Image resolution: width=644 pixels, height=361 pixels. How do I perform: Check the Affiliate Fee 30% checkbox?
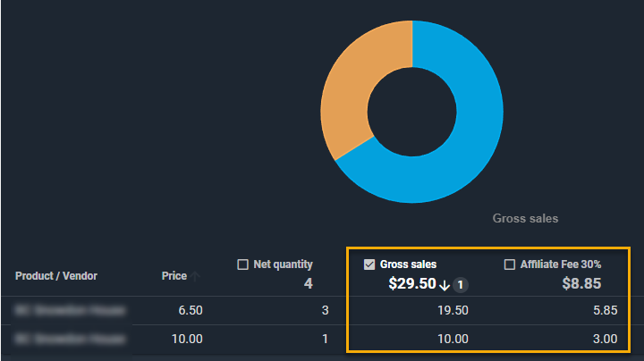tap(510, 264)
